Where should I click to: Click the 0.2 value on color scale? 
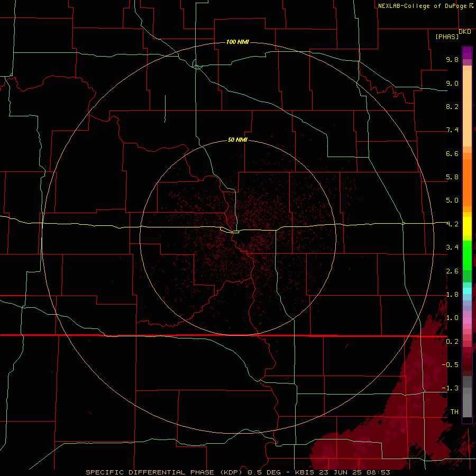pyautogui.click(x=452, y=342)
